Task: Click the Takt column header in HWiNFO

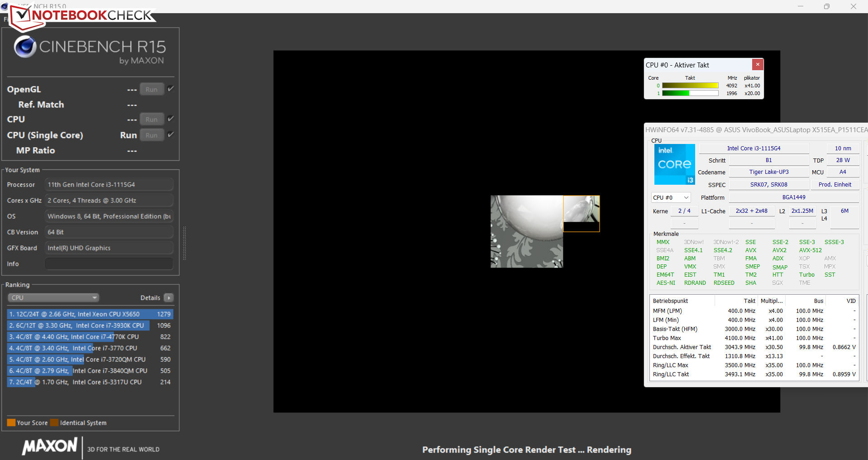Action: pyautogui.click(x=736, y=301)
